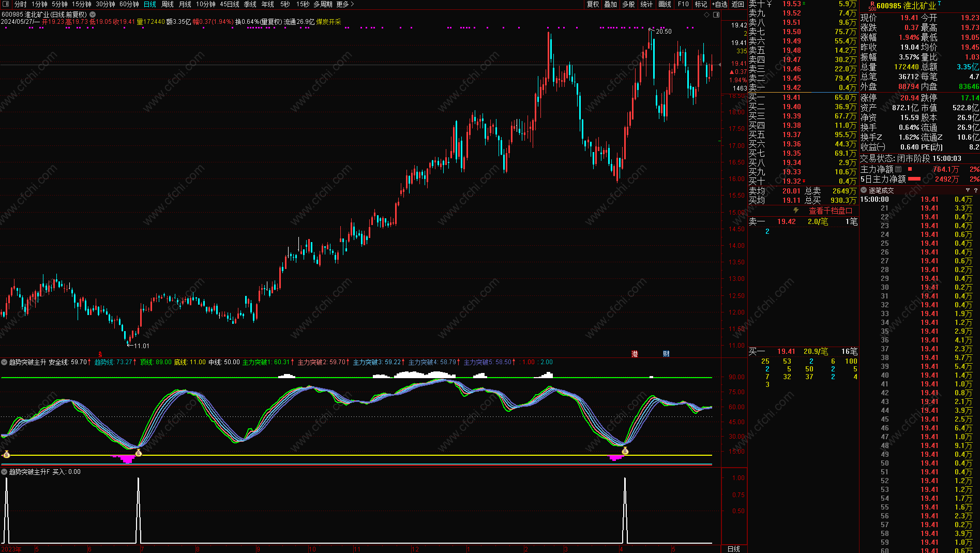This screenshot has height=553, width=980.
Task: Click the 叠加 overlay button
Action: [611, 4]
